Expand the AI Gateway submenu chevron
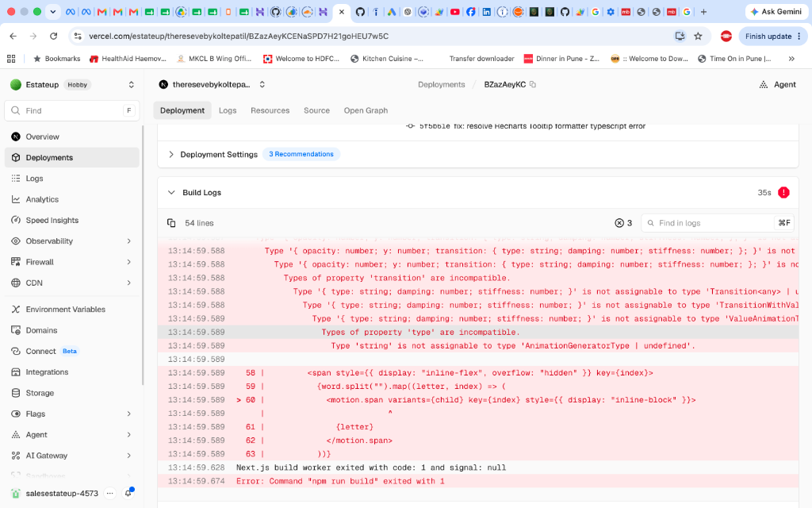 point(129,456)
